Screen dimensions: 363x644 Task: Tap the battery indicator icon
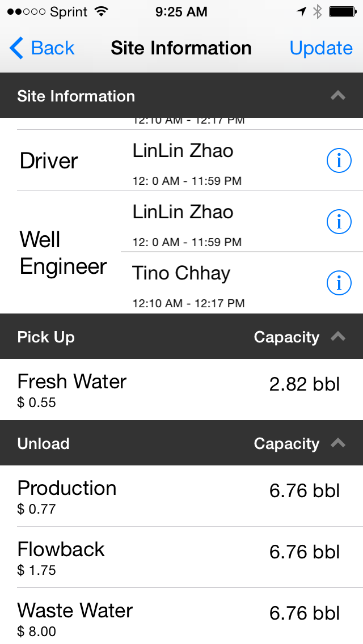(x=342, y=11)
